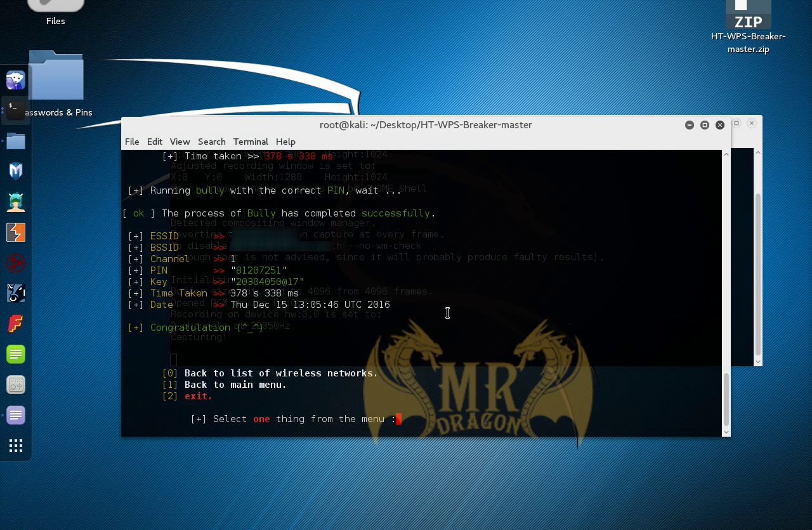
Task: Click the 'Congratulation (^_^)' line
Action: 195,328
